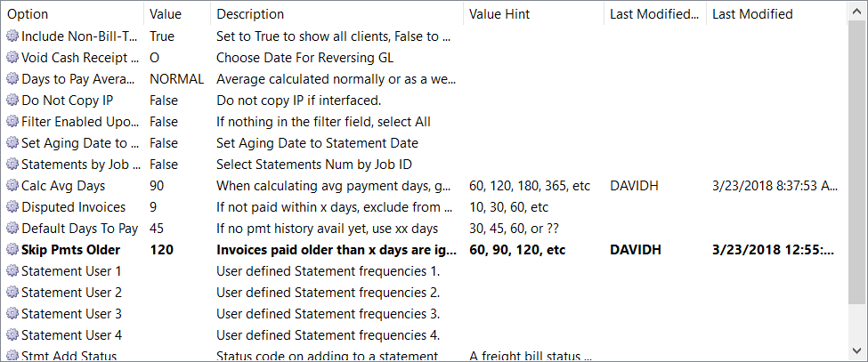Select the Set Aging Date description text

point(317,143)
